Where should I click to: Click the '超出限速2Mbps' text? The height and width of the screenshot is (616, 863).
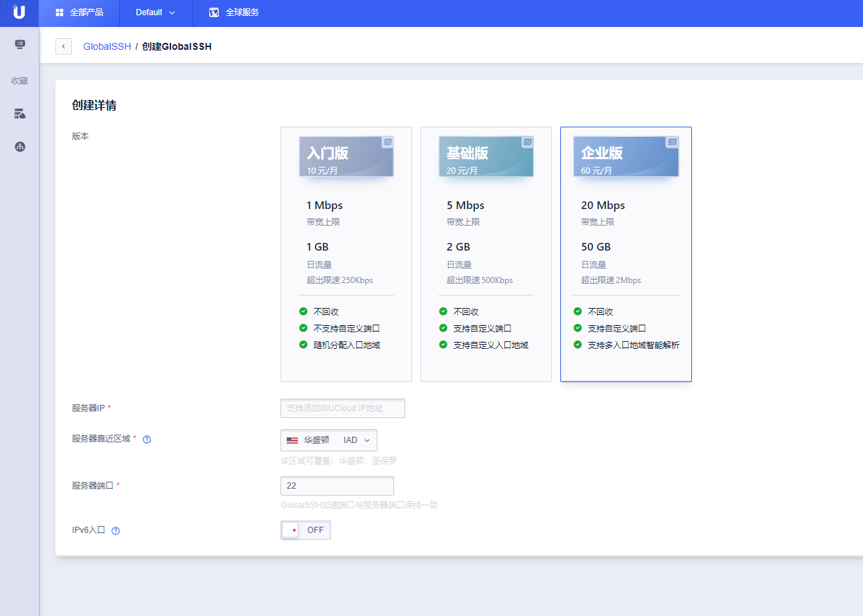coord(611,280)
